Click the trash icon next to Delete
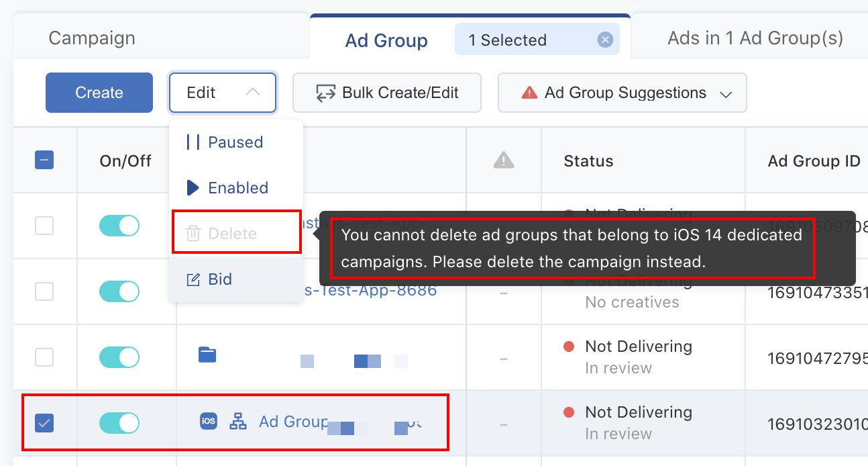The image size is (868, 466). tap(193, 234)
